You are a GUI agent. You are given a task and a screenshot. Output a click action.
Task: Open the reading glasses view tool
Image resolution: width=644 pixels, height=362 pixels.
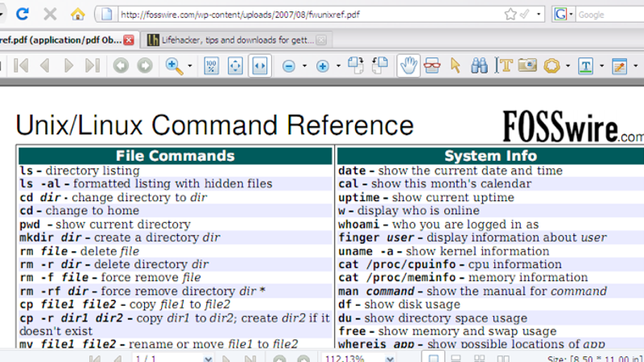tap(431, 66)
